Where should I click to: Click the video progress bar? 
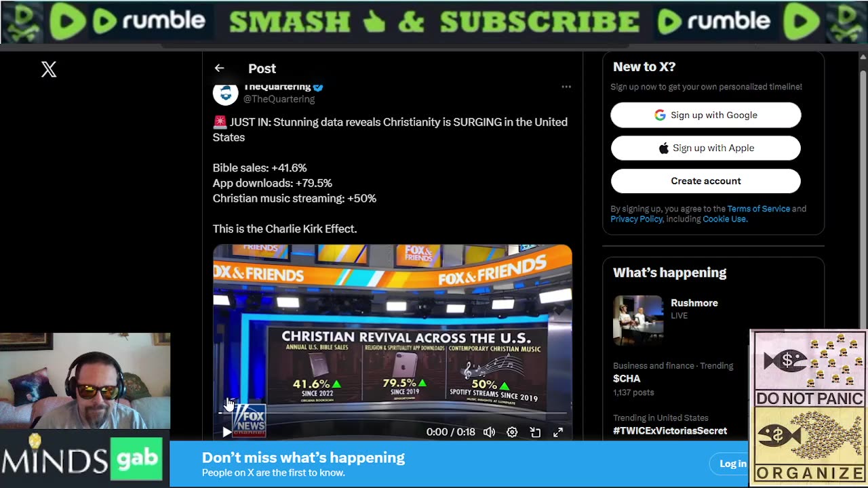[392, 413]
